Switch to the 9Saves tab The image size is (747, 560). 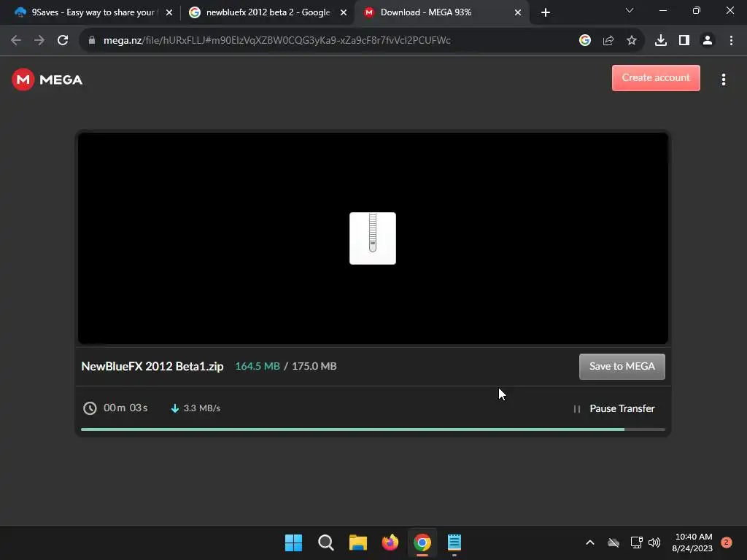click(x=93, y=12)
